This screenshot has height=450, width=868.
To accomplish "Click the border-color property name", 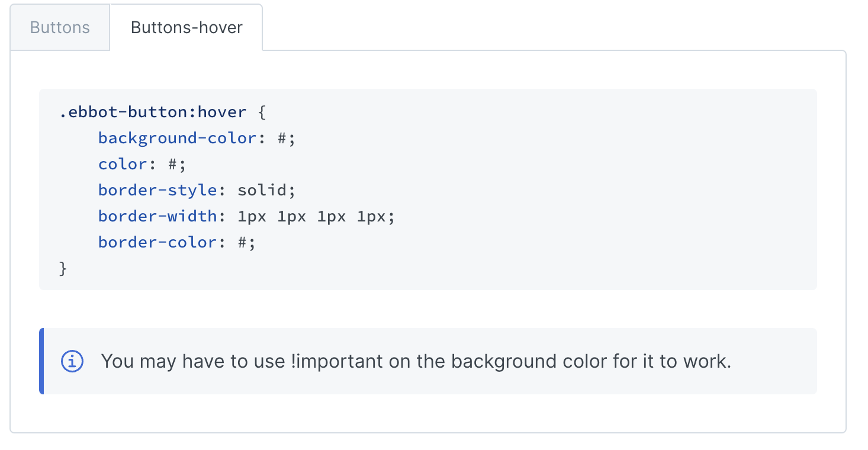I will tap(157, 242).
